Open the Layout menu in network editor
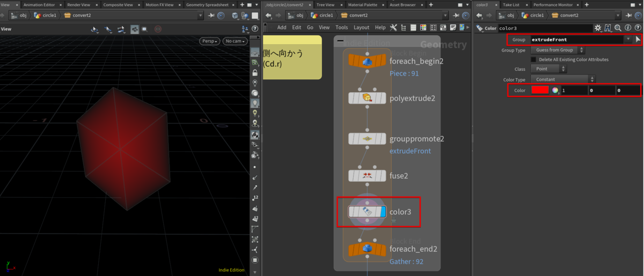This screenshot has width=644, height=276. click(361, 27)
